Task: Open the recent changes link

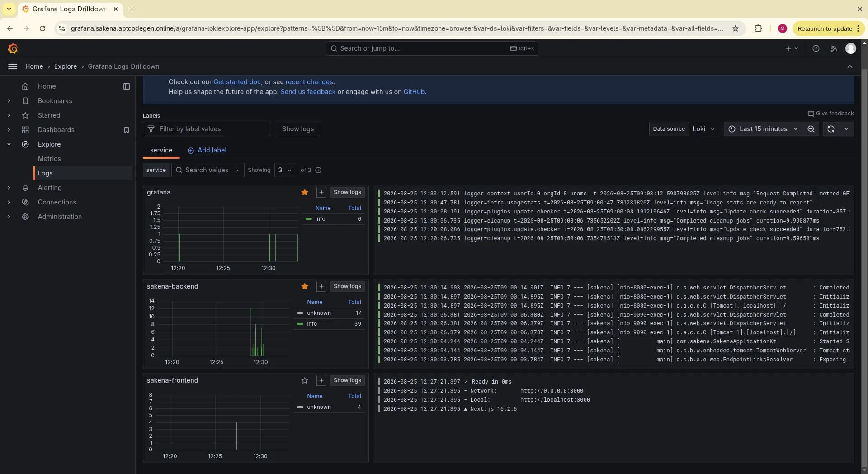Action: pos(309,82)
